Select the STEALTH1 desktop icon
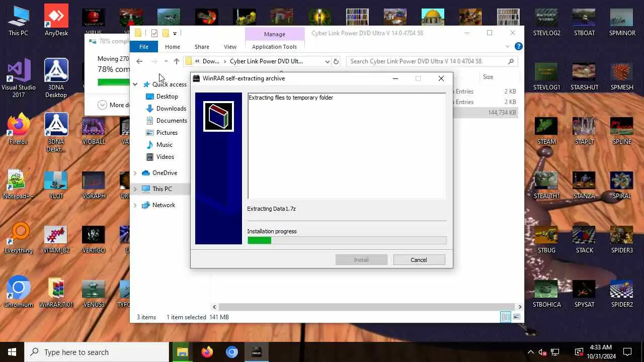This screenshot has width=644, height=362. coord(546,184)
